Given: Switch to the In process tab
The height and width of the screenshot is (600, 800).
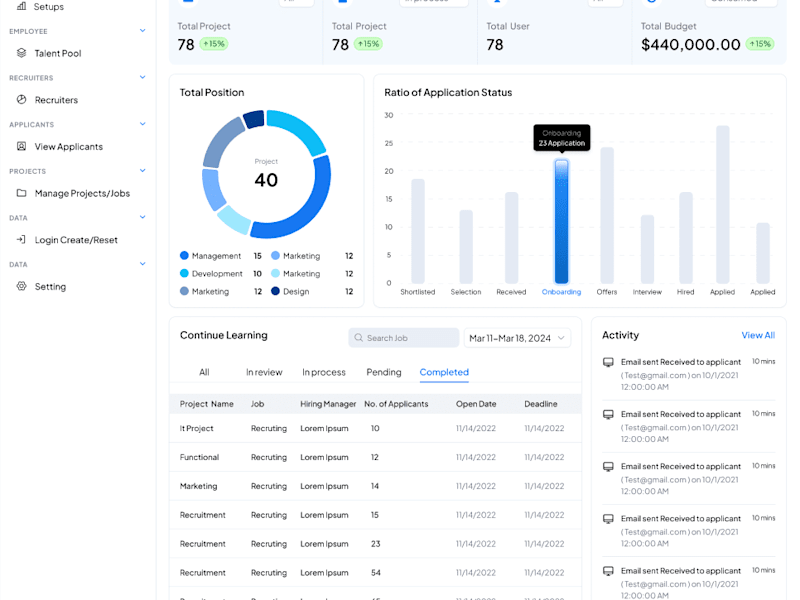Looking at the screenshot, I should (323, 372).
